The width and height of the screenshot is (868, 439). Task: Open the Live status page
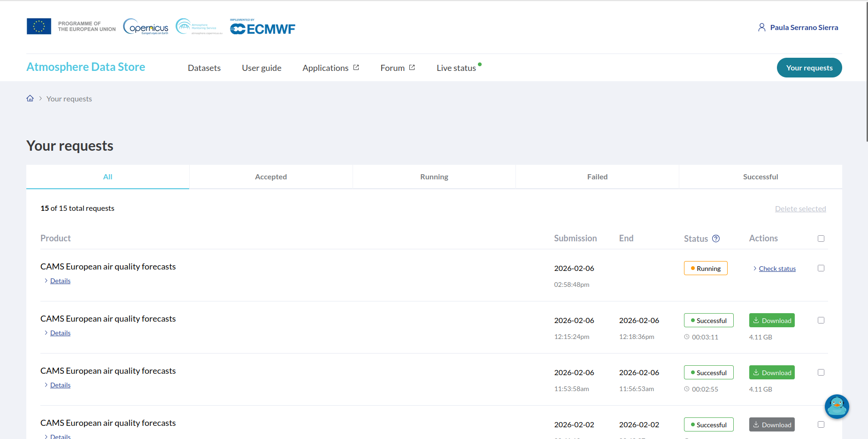tap(456, 68)
